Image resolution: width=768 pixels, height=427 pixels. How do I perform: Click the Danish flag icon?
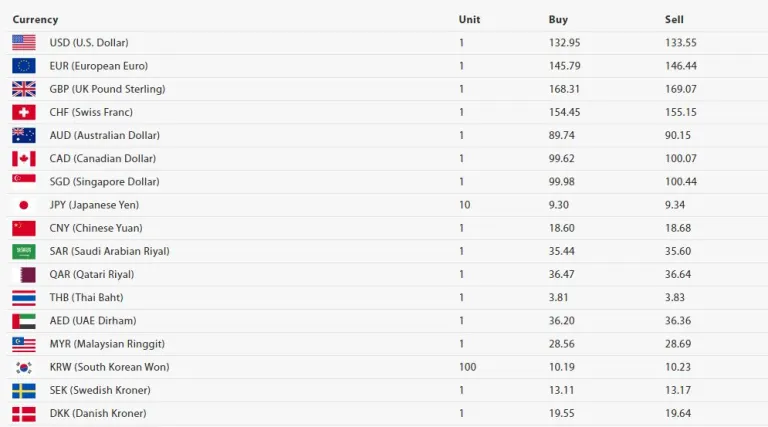[x=24, y=413]
